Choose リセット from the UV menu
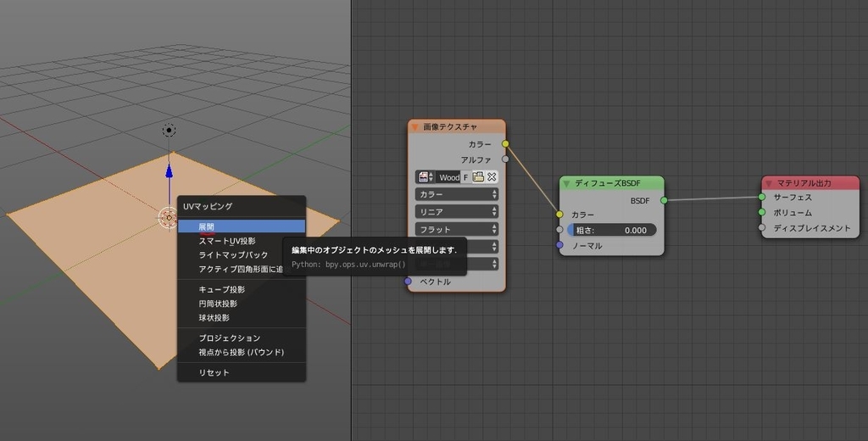 [242, 372]
